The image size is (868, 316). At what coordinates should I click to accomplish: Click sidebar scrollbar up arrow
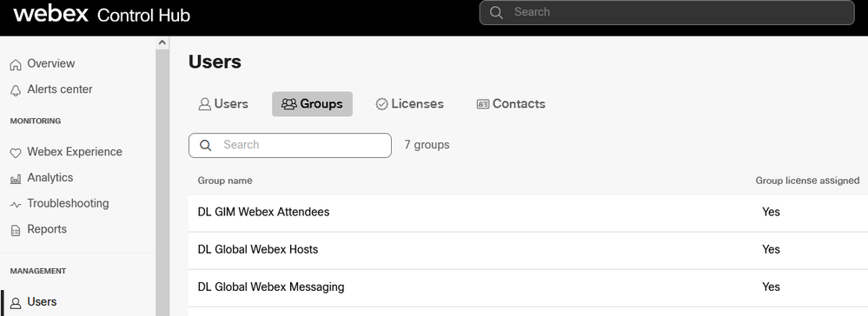tap(162, 43)
